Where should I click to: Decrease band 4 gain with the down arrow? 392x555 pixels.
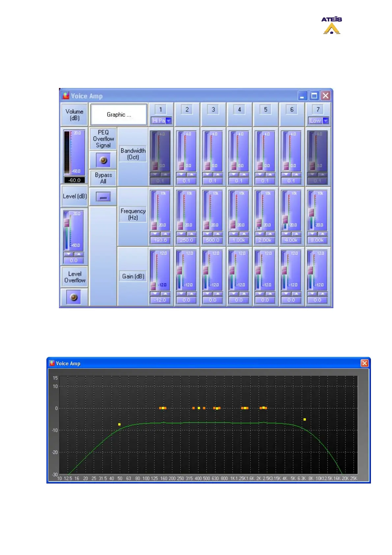tap(234, 294)
